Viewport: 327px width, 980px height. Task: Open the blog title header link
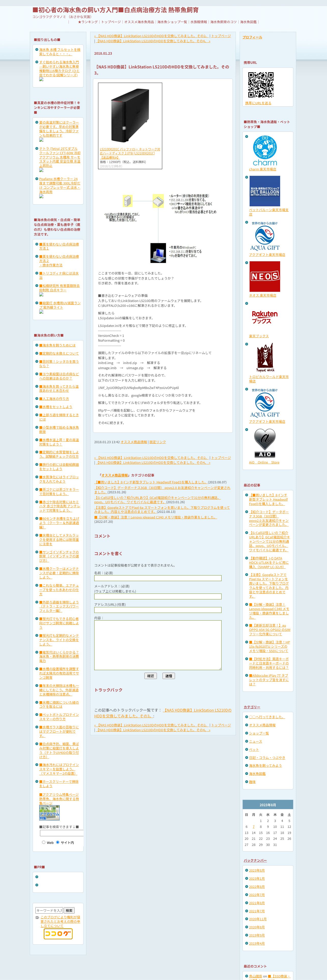point(115,10)
